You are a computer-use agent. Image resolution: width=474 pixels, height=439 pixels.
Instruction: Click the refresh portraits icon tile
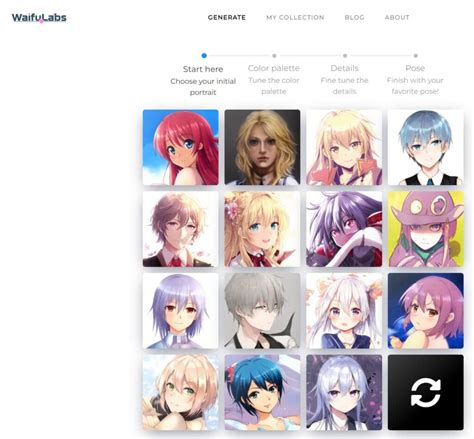pos(425,392)
